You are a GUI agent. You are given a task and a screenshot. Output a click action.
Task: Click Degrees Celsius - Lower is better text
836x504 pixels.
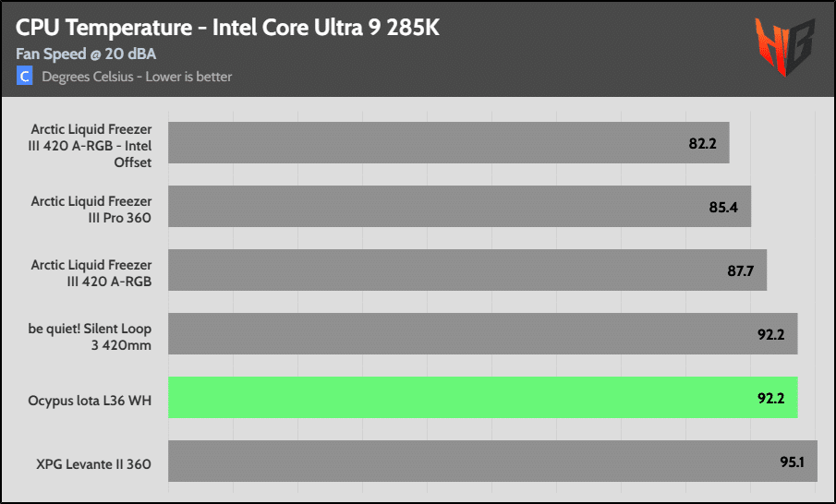point(137,77)
